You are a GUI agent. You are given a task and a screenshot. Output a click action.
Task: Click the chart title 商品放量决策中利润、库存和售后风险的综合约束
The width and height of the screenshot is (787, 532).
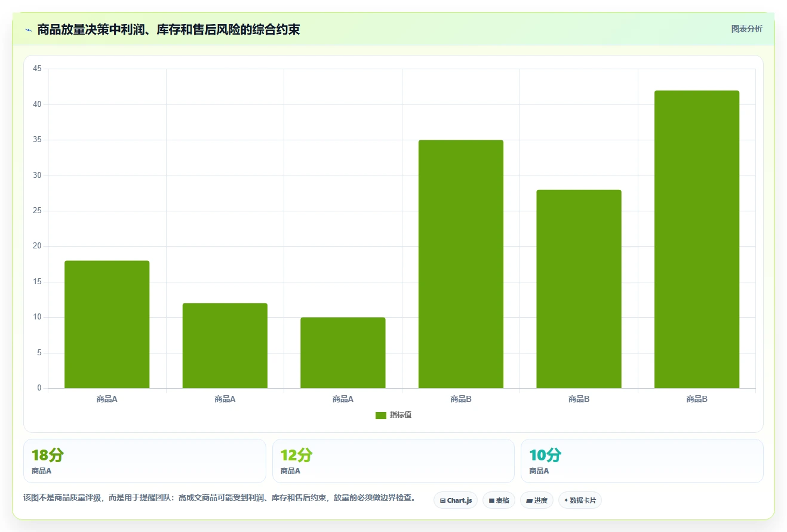pos(168,30)
